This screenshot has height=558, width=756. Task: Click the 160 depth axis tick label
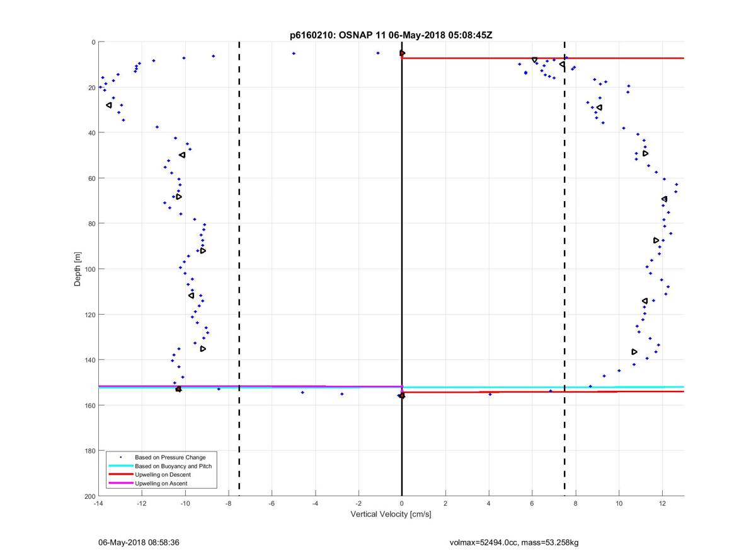click(x=89, y=405)
